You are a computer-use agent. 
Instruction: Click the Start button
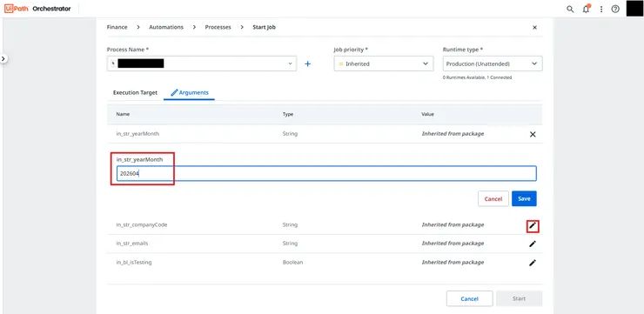tap(520, 299)
